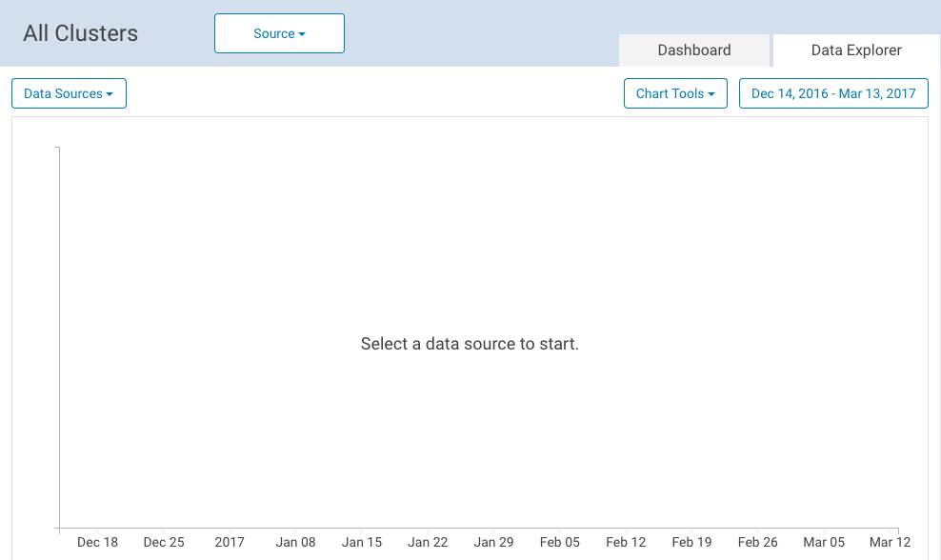Click the Data Sources caret arrow icon
The width and height of the screenshot is (941, 560).
(110, 94)
